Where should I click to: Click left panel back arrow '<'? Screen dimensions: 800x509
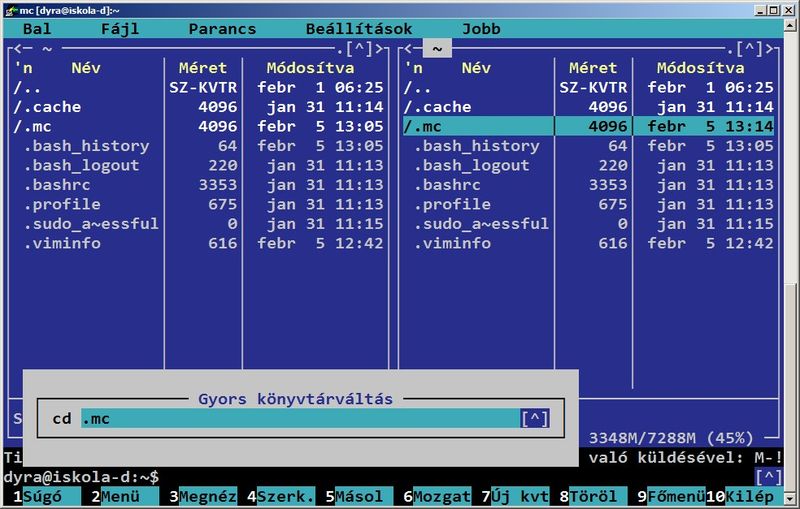pyautogui.click(x=18, y=49)
